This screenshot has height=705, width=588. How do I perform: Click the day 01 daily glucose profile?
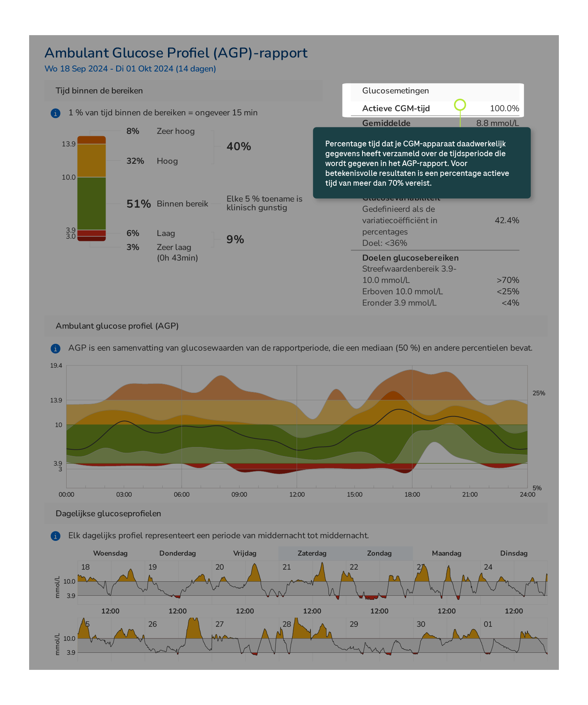(514, 640)
